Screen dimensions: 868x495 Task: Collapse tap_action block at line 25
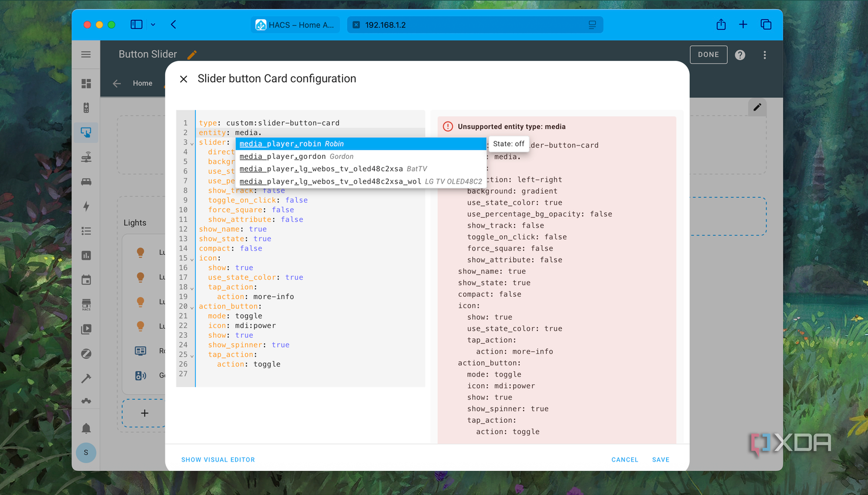(192, 356)
